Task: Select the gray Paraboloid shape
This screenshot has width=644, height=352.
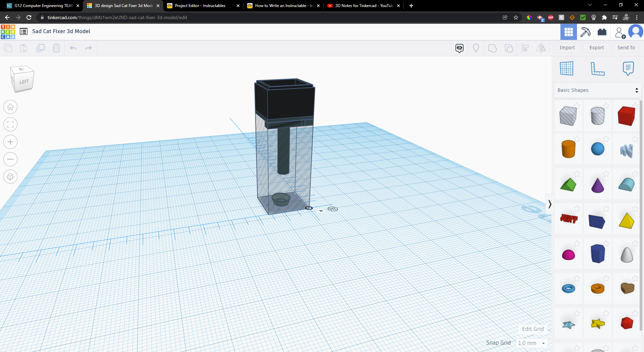Action: point(627,255)
